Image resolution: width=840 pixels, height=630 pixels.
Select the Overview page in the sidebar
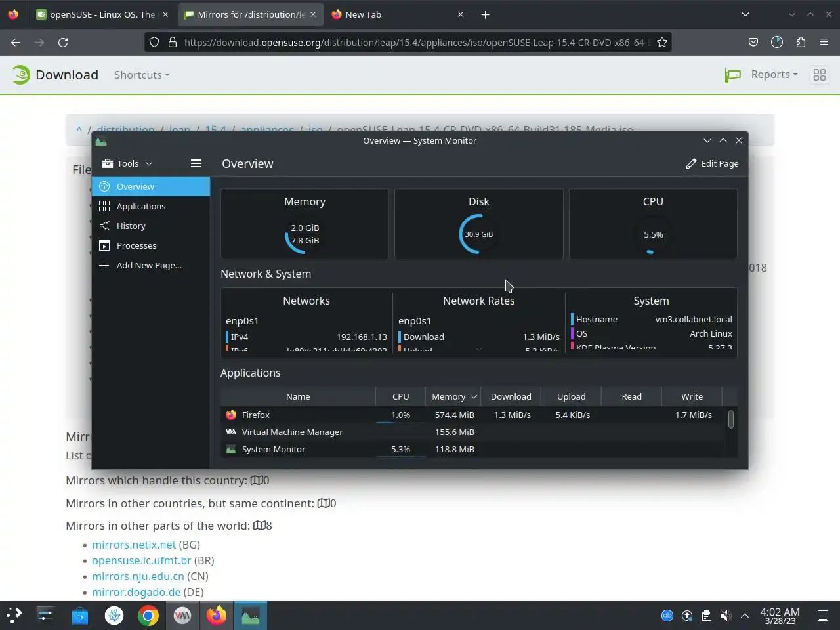(151, 186)
